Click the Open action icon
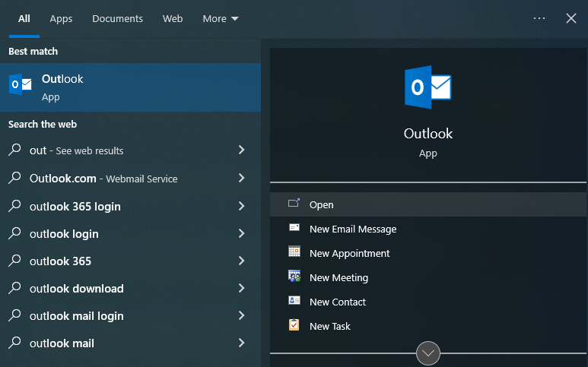 [x=294, y=203]
